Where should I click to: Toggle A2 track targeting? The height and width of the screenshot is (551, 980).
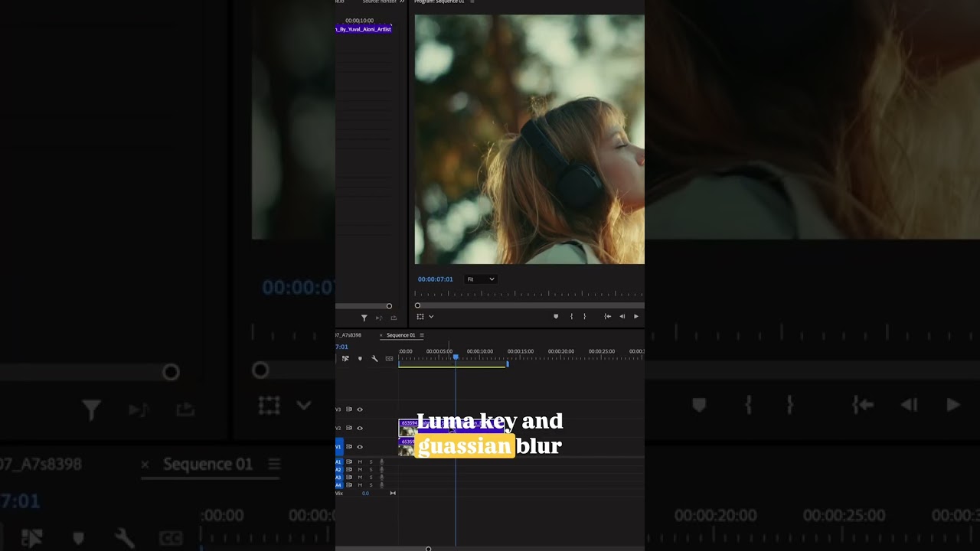click(x=338, y=469)
